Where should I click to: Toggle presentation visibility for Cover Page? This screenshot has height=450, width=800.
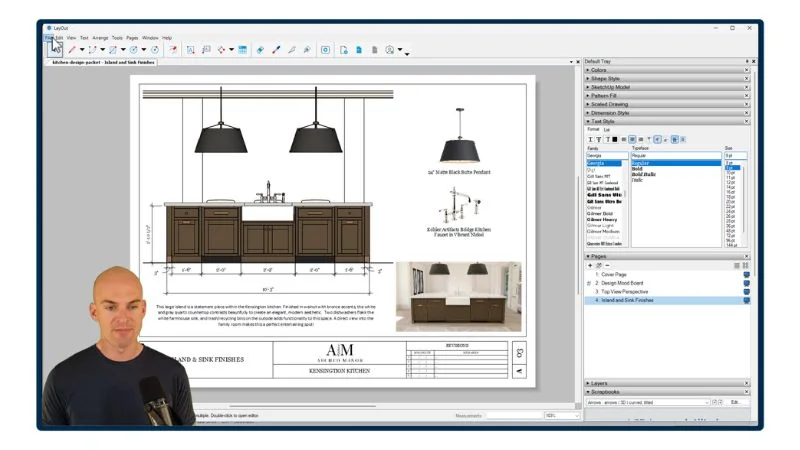746,274
